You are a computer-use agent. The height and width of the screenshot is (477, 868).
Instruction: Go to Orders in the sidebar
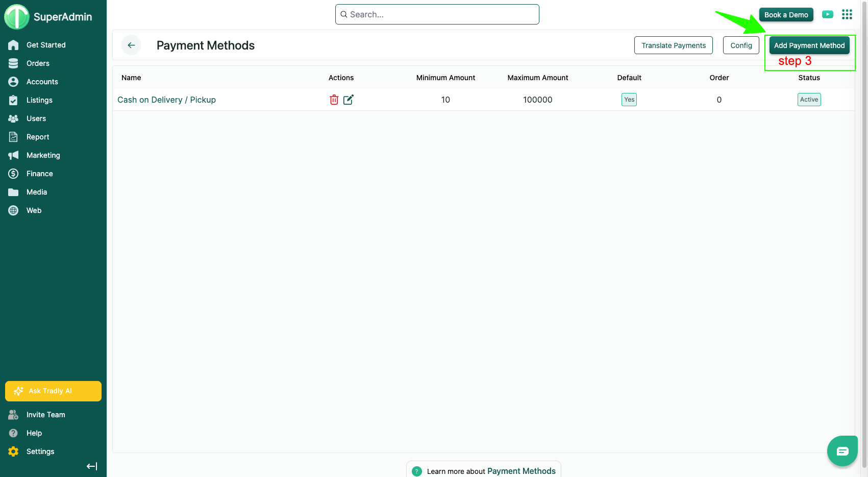click(x=38, y=63)
